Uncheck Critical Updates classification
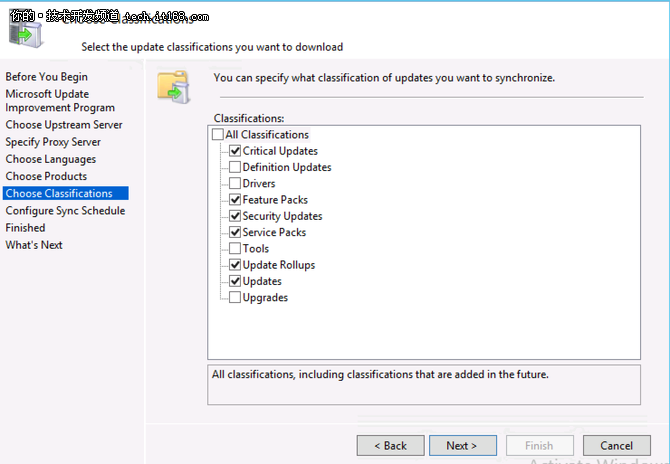Screen dimensions: 670x464 (x=235, y=151)
